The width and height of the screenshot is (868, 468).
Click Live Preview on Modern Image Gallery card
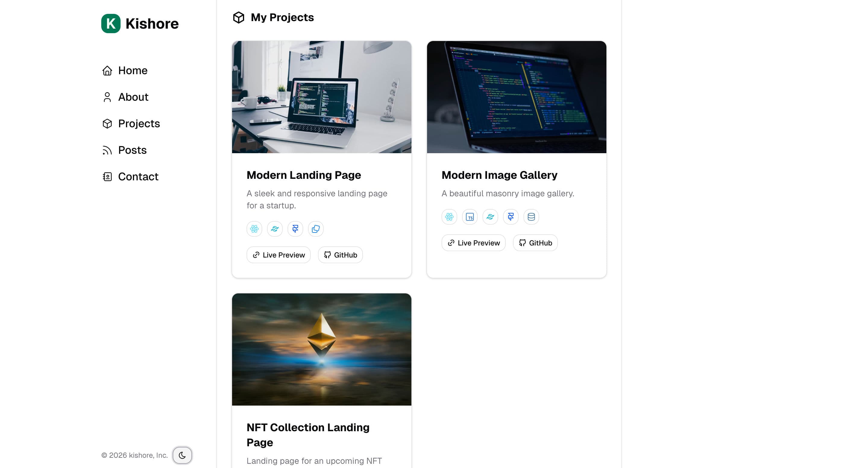(473, 243)
